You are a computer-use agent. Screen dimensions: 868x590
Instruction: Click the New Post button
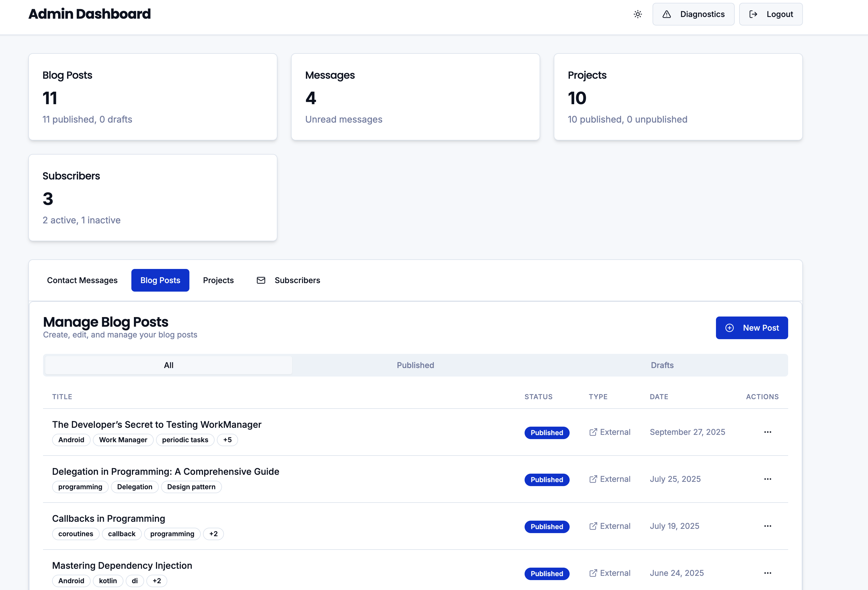tap(751, 328)
